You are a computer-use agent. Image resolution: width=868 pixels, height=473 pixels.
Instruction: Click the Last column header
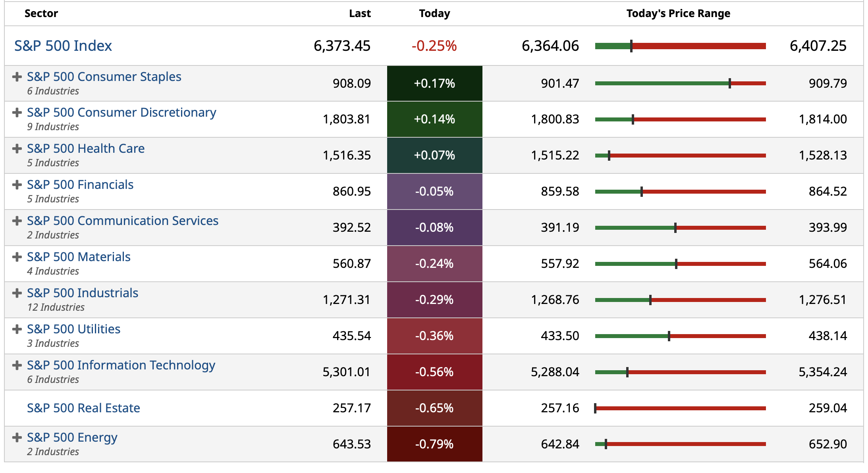coord(360,13)
